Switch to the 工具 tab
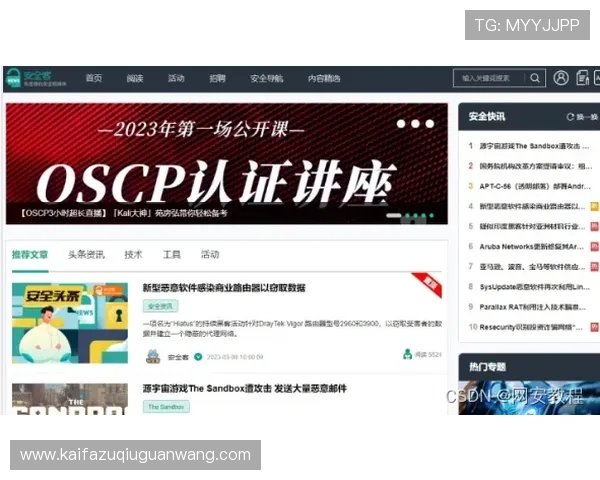 pos(171,255)
